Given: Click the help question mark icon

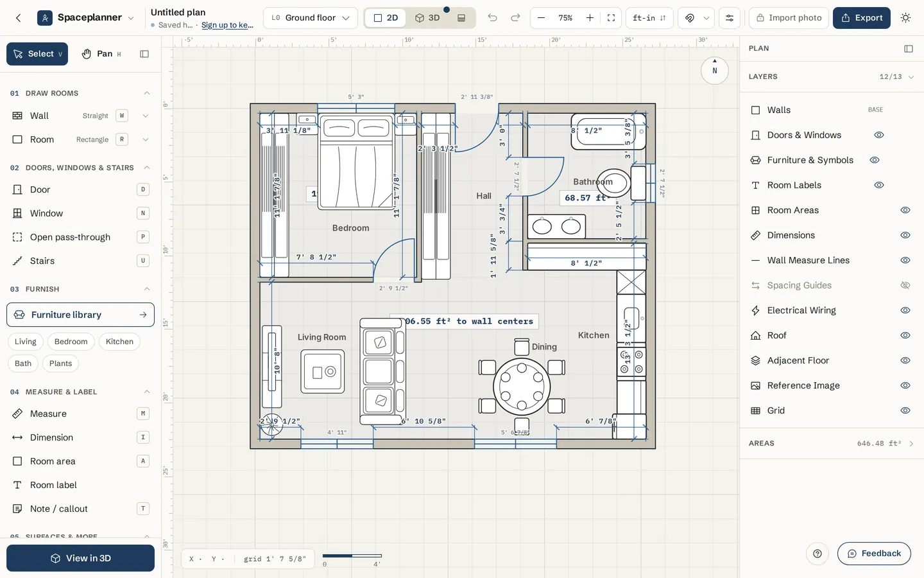Looking at the screenshot, I should [817, 554].
